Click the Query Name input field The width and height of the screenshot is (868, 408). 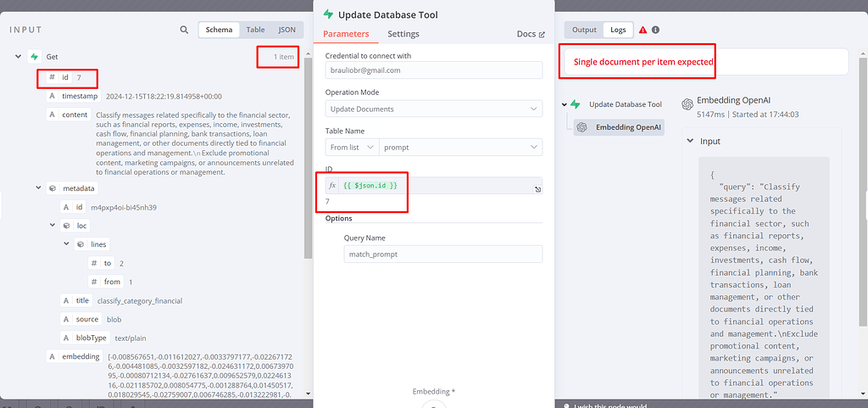coord(433,254)
